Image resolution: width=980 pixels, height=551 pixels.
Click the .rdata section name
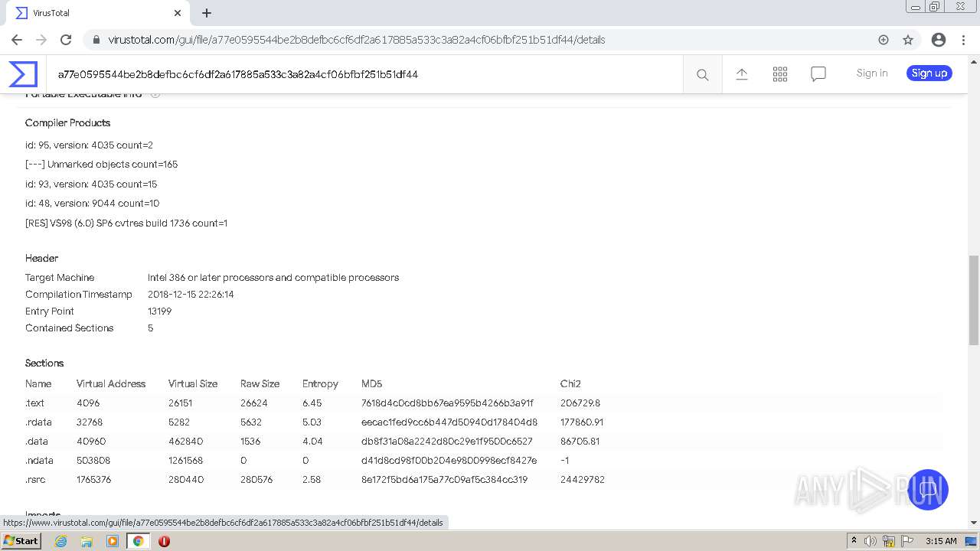(38, 422)
